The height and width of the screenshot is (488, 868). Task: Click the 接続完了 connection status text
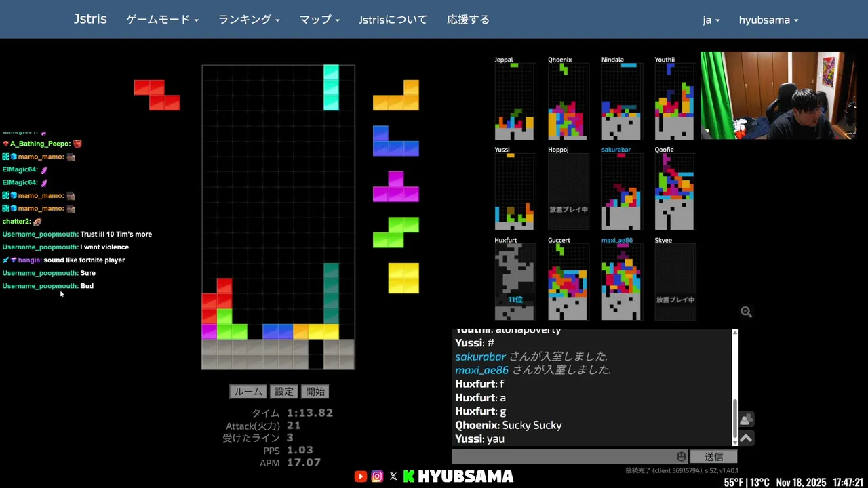pos(682,470)
